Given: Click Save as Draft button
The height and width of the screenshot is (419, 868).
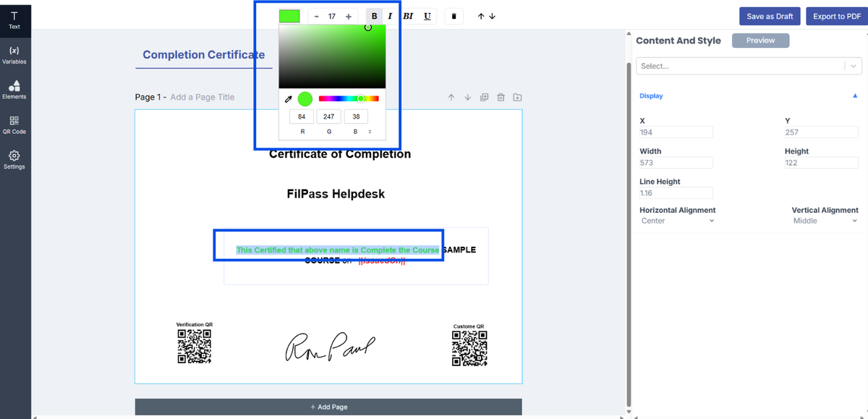Looking at the screenshot, I should [x=770, y=16].
